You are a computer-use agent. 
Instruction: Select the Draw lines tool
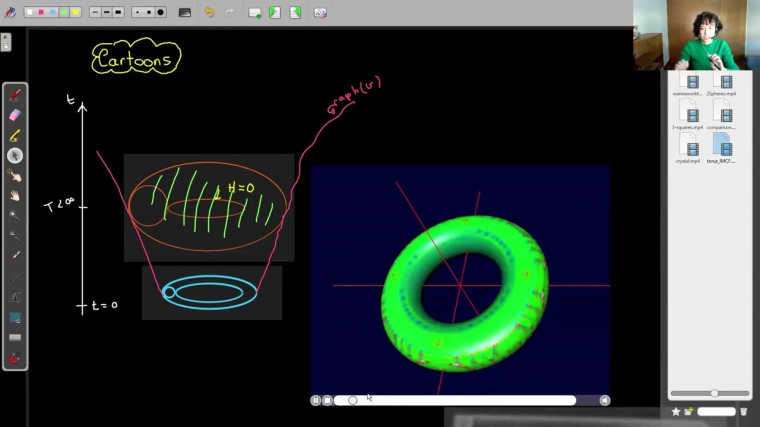[15, 276]
